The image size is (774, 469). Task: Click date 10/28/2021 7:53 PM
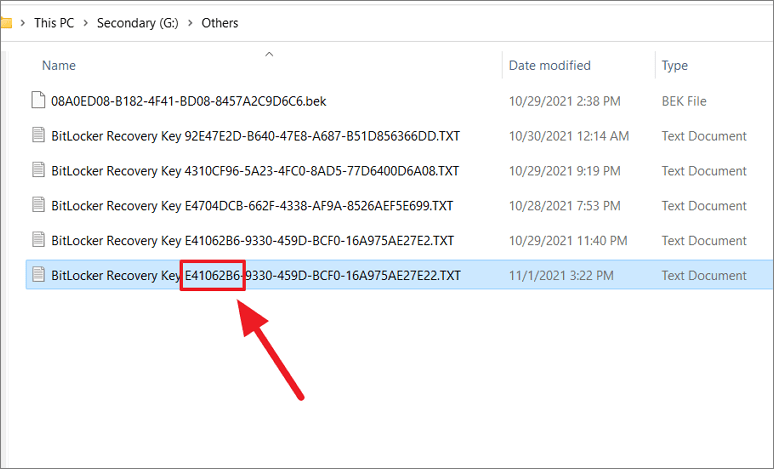pyautogui.click(x=564, y=205)
